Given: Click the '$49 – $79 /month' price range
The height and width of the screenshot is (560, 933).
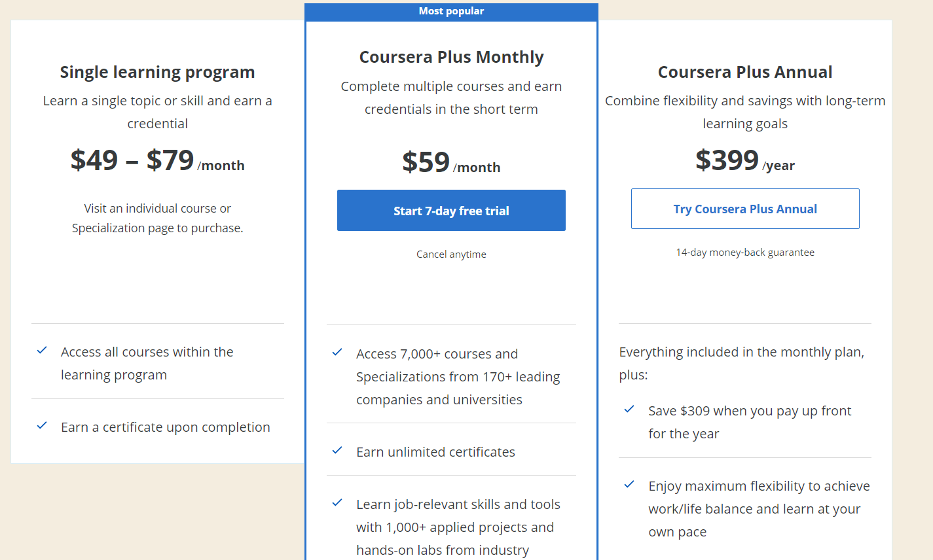Looking at the screenshot, I should (x=157, y=160).
